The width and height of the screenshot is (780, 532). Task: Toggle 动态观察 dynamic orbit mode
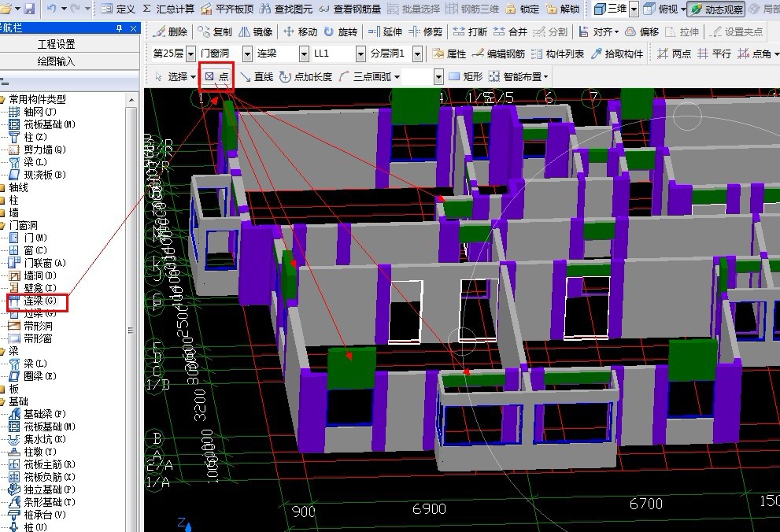click(717, 9)
